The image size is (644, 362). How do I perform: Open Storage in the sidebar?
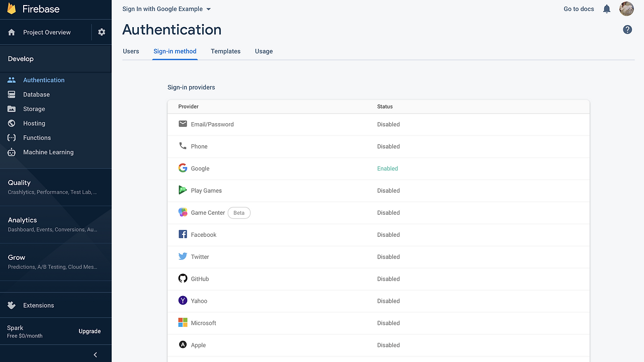coord(34,109)
